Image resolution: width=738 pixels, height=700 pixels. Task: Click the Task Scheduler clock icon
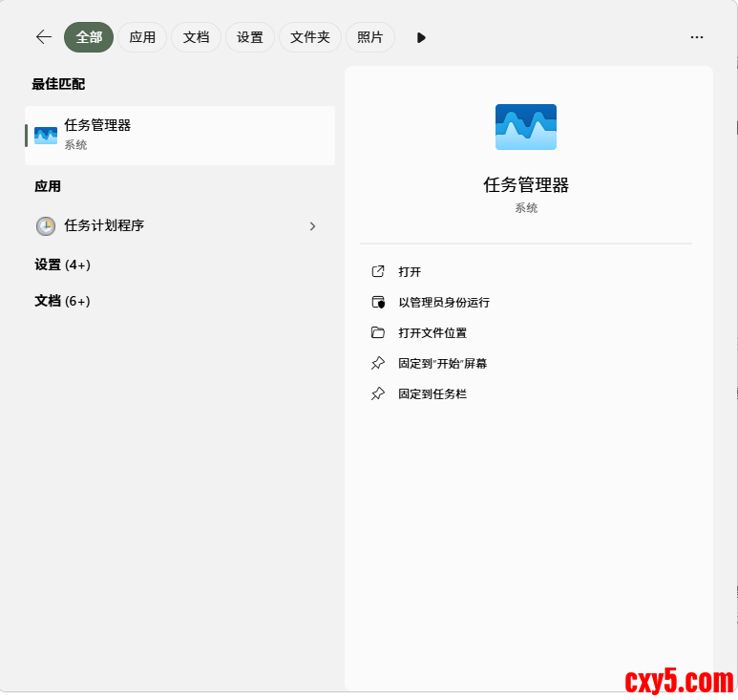click(x=46, y=226)
